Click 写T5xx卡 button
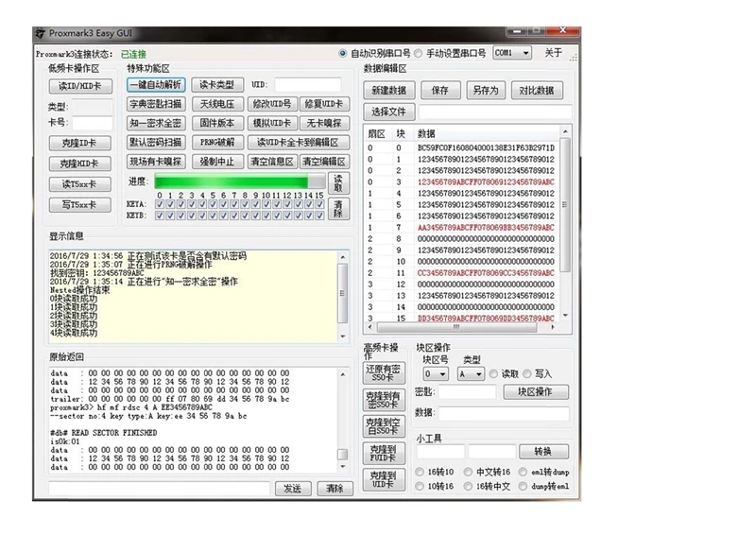 (80, 205)
